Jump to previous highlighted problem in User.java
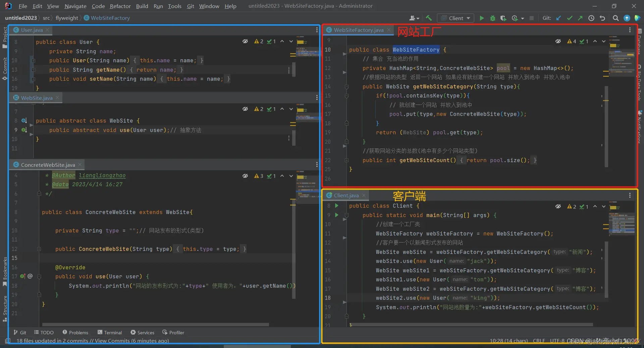 tap(282, 41)
